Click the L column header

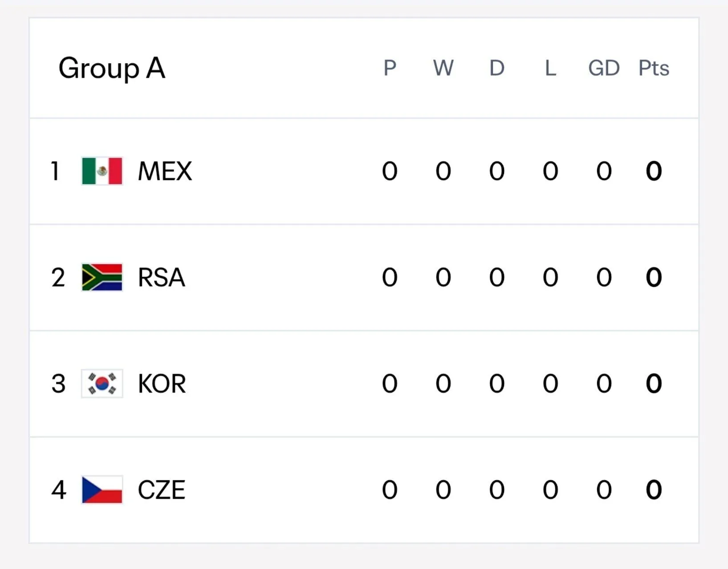tap(551, 68)
